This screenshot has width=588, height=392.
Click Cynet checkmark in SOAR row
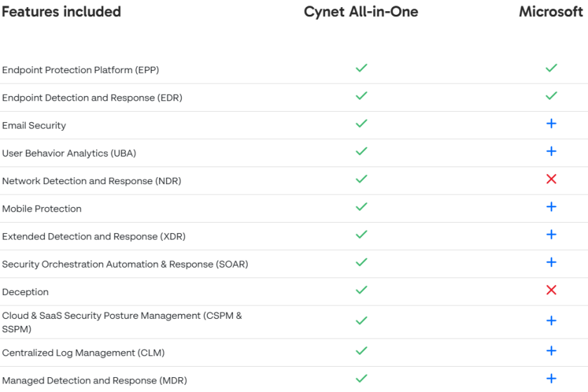pos(361,262)
